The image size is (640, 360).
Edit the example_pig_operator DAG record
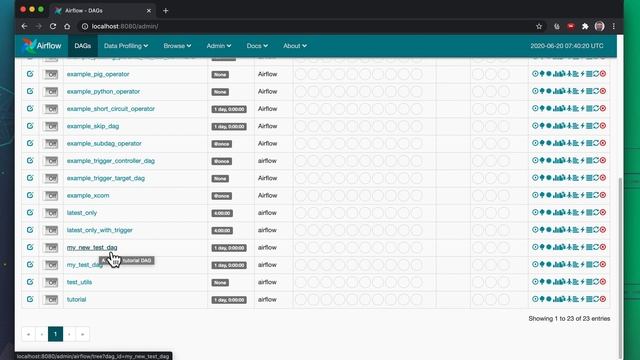(30, 74)
